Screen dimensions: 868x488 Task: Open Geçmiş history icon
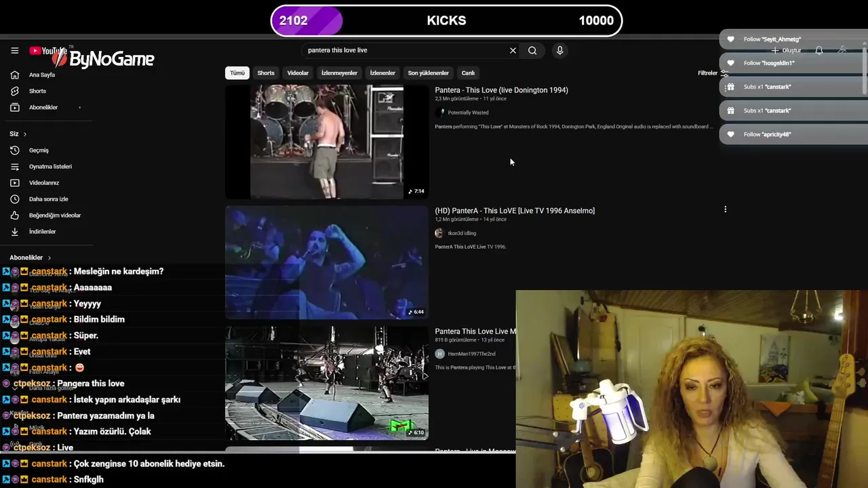[x=15, y=150]
